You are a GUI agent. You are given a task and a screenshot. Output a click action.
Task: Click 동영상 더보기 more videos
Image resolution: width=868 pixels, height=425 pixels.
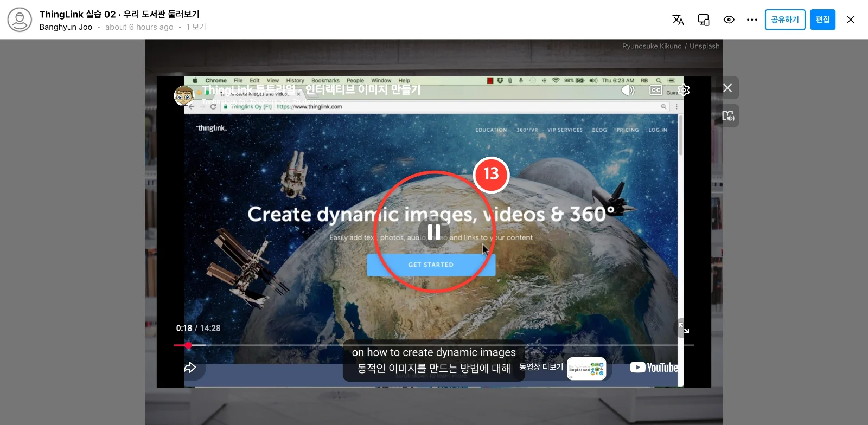point(541,367)
